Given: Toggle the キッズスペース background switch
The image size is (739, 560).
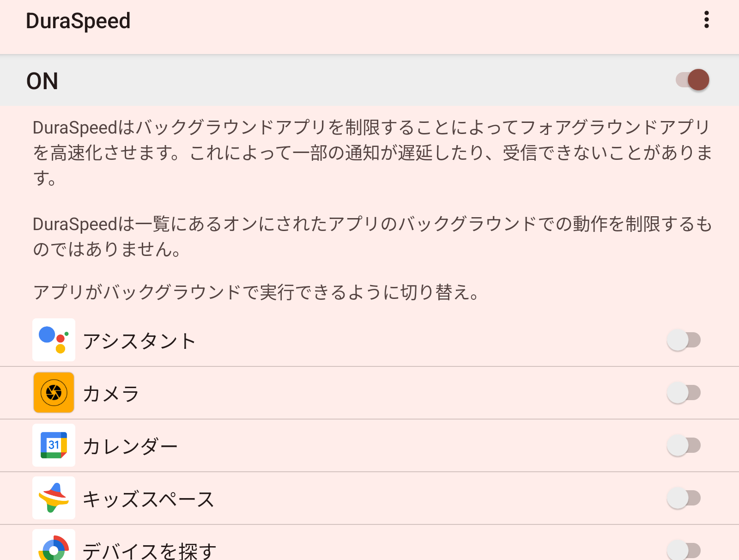Looking at the screenshot, I should click(x=684, y=498).
